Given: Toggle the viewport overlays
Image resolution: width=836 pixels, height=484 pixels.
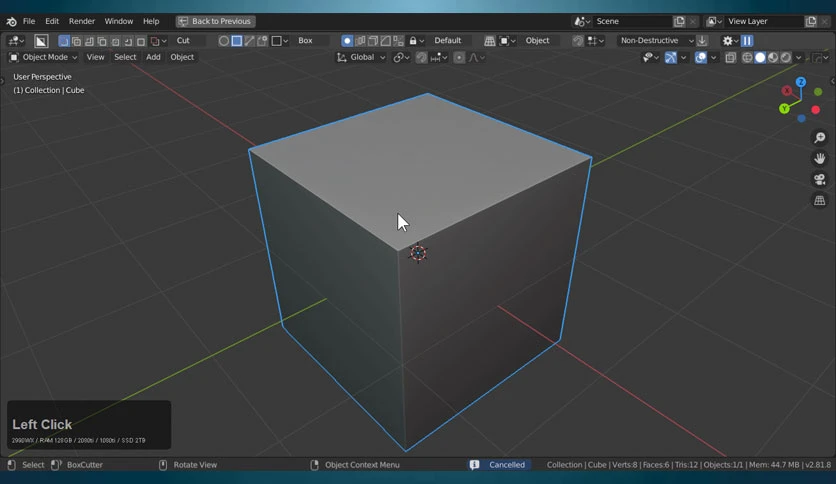Looking at the screenshot, I should click(x=701, y=57).
